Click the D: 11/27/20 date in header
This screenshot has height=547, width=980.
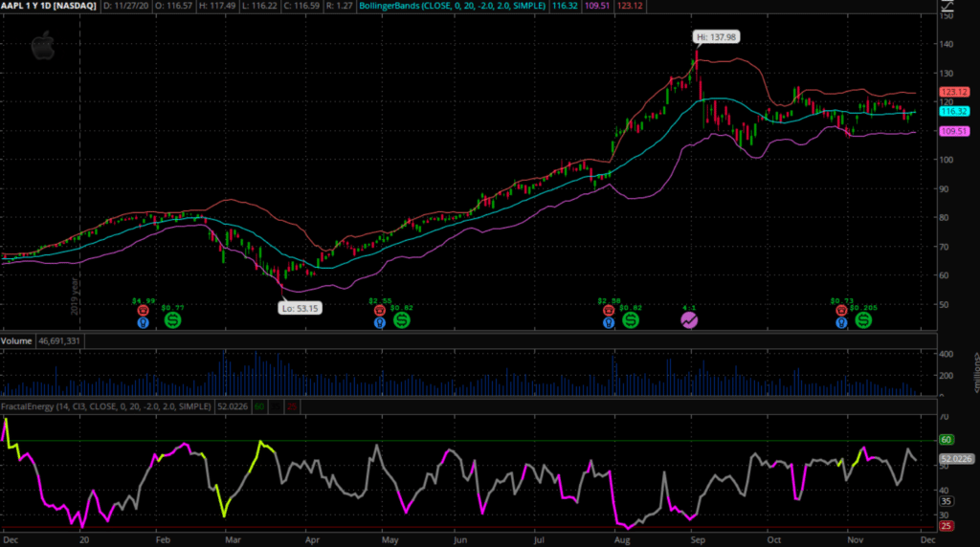[125, 6]
